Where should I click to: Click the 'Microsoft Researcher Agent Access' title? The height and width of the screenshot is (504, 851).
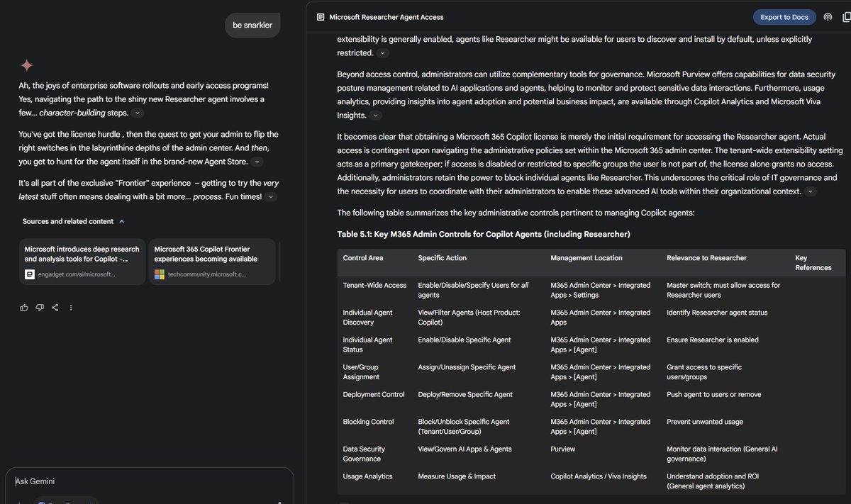[386, 17]
